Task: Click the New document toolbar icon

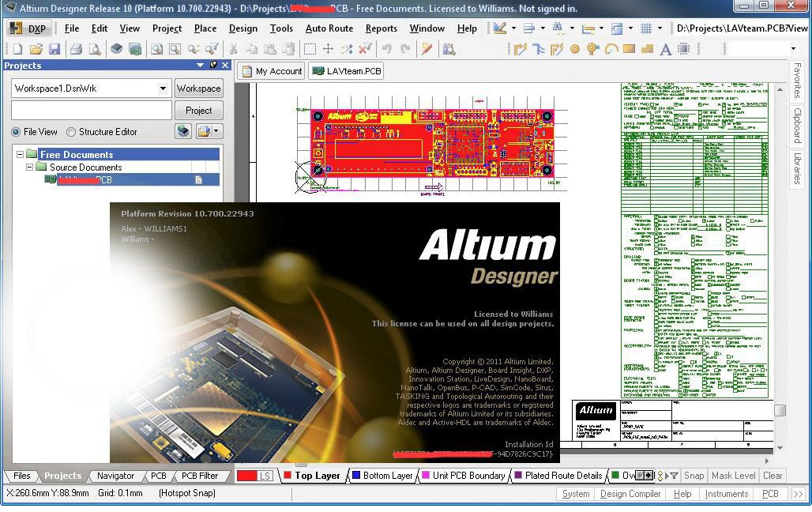Action: 17,49
